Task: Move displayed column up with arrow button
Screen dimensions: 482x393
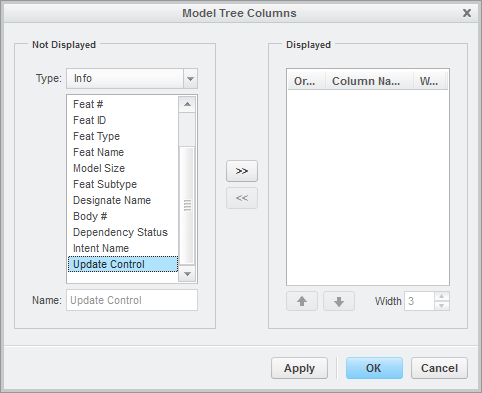Action: pos(302,301)
